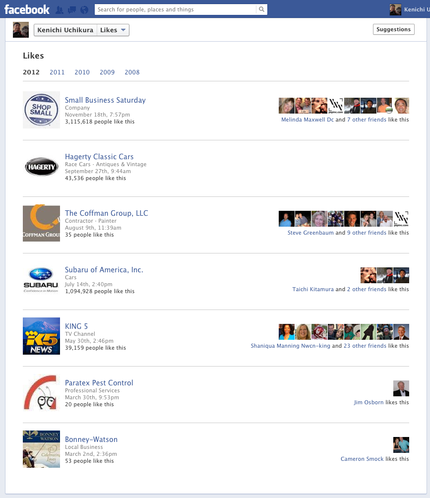Viewport: 430px width, 498px height.
Task: Open the Likes dropdown arrow
Action: (123, 30)
